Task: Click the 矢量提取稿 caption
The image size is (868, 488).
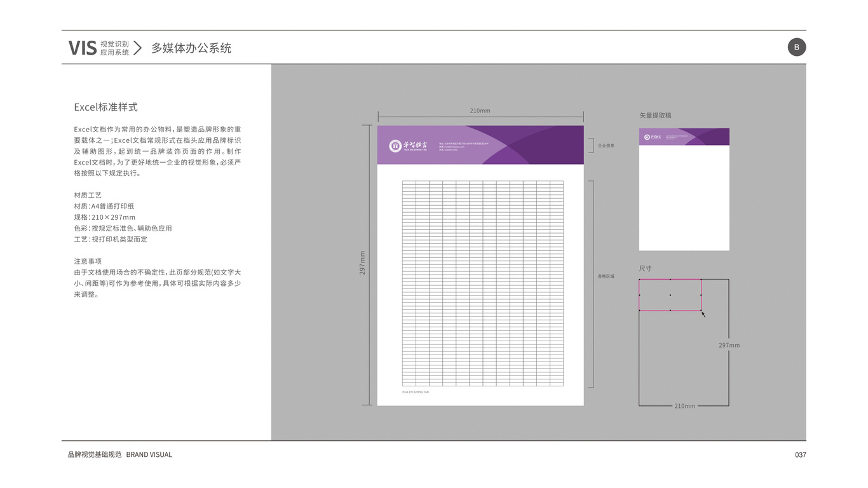Action: click(655, 116)
